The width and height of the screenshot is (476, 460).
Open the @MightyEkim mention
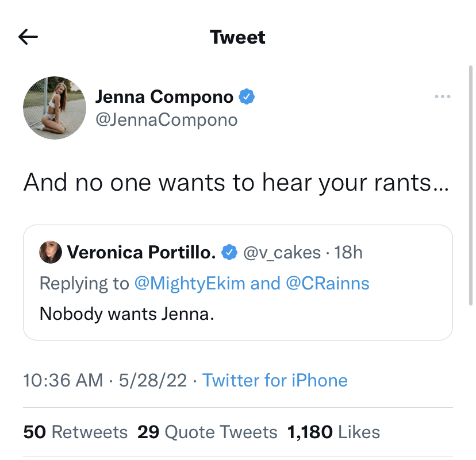(190, 284)
